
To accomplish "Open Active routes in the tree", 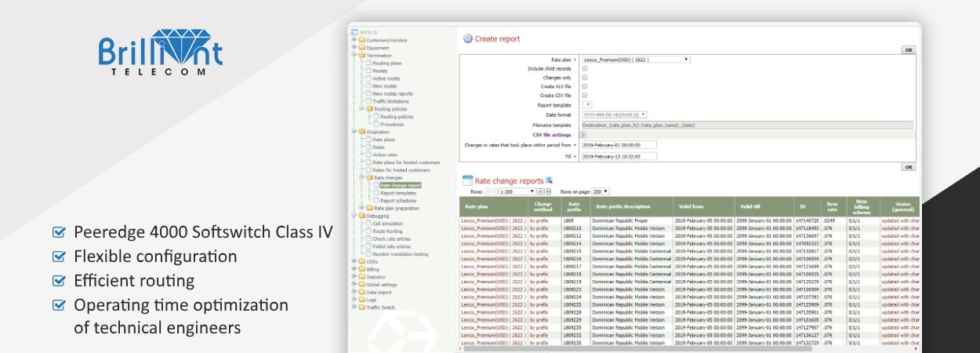I will pos(386,78).
